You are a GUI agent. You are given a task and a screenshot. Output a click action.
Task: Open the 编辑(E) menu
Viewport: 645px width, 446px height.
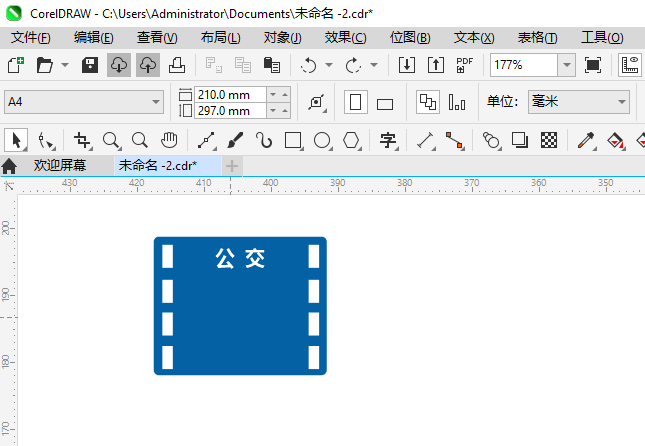(x=94, y=37)
